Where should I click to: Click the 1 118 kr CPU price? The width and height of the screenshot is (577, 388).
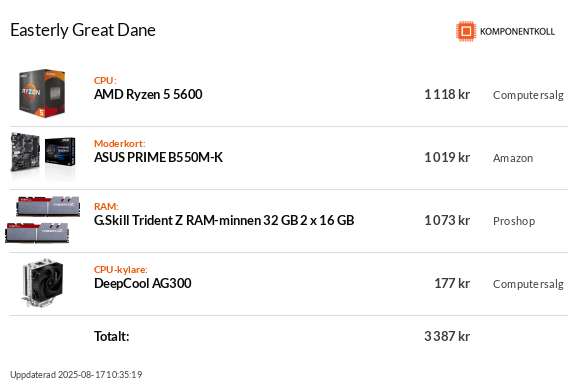pos(447,94)
